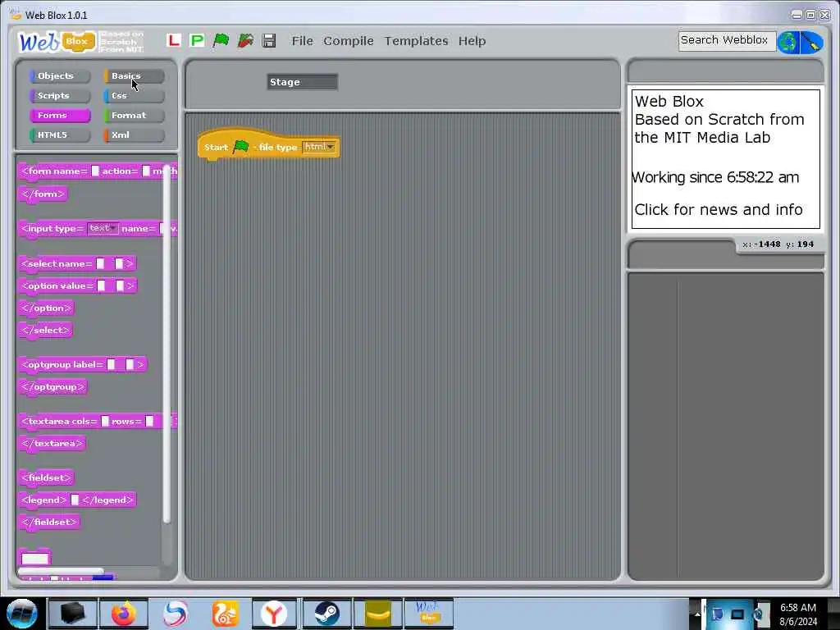Click the Search Webblox input field
840x630 pixels.
tap(727, 40)
